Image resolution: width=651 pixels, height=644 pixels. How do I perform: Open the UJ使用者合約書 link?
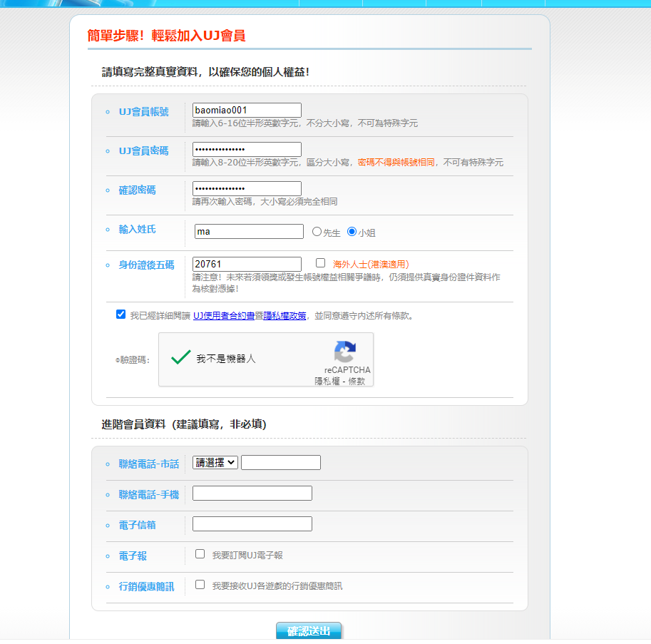[224, 316]
